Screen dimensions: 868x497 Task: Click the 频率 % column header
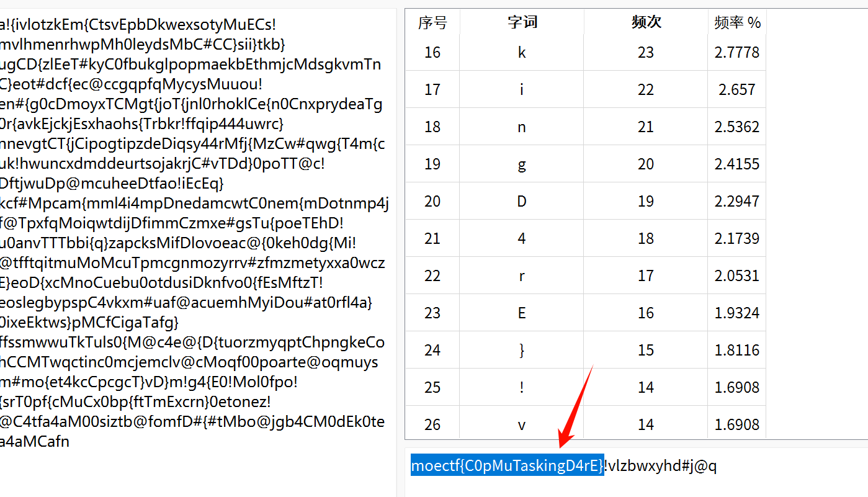[736, 22]
